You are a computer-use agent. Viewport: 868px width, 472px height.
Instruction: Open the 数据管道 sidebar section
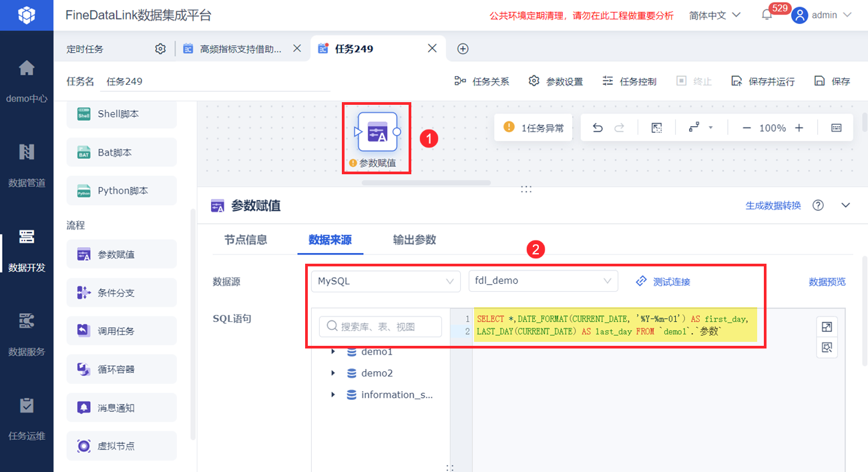(27, 164)
